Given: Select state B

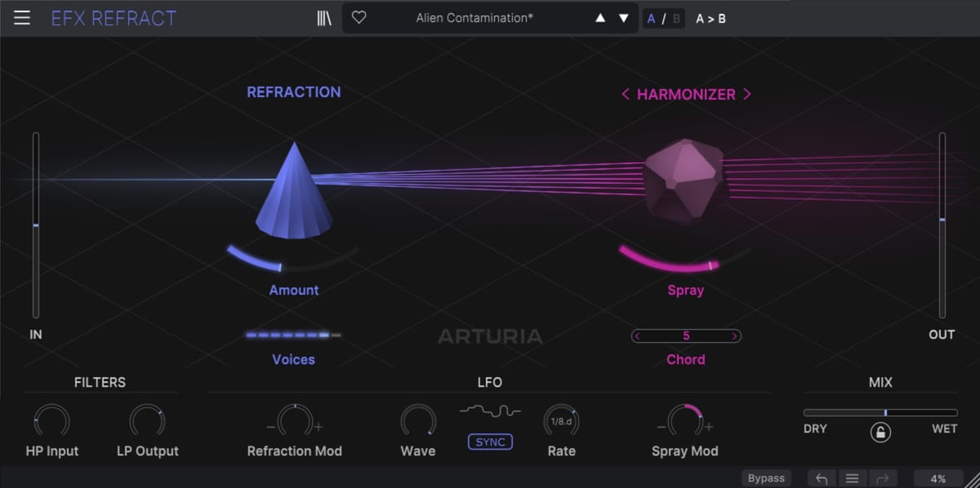Looking at the screenshot, I should (x=676, y=18).
